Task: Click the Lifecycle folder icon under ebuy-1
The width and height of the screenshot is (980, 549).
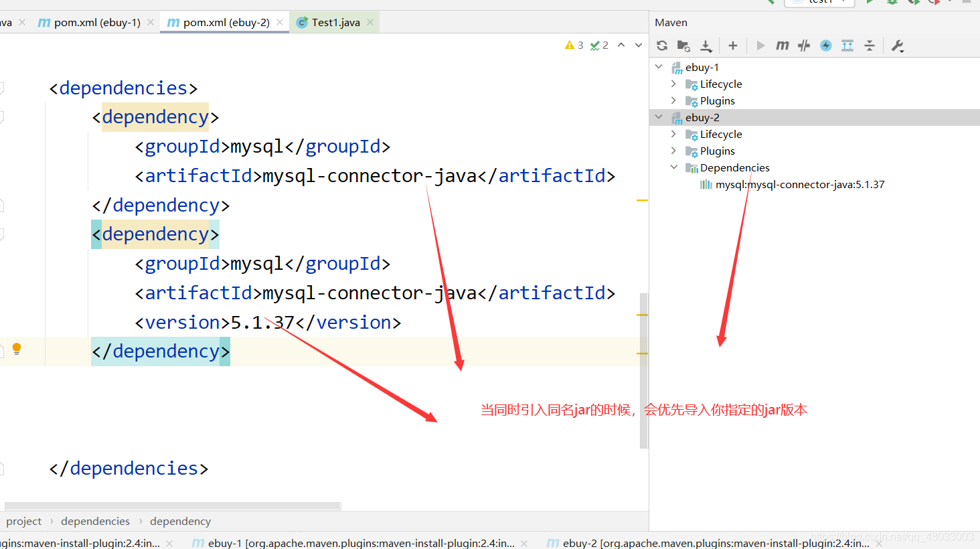Action: coord(691,84)
